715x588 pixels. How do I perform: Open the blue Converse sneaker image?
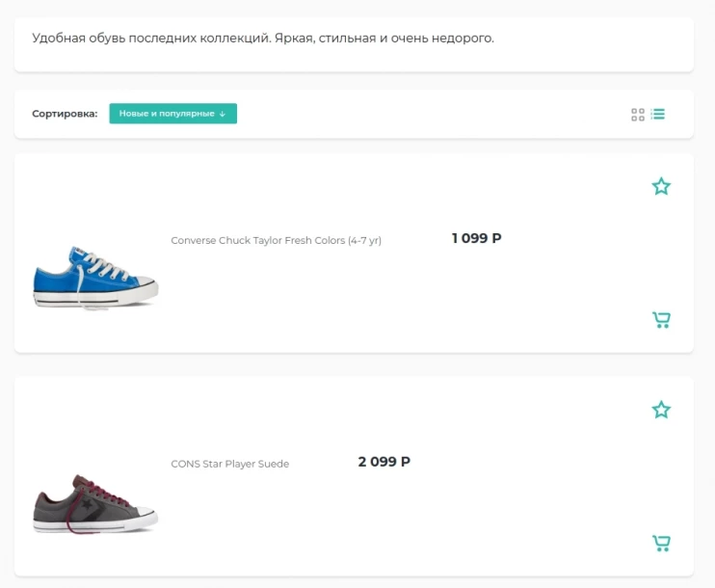[x=95, y=279]
